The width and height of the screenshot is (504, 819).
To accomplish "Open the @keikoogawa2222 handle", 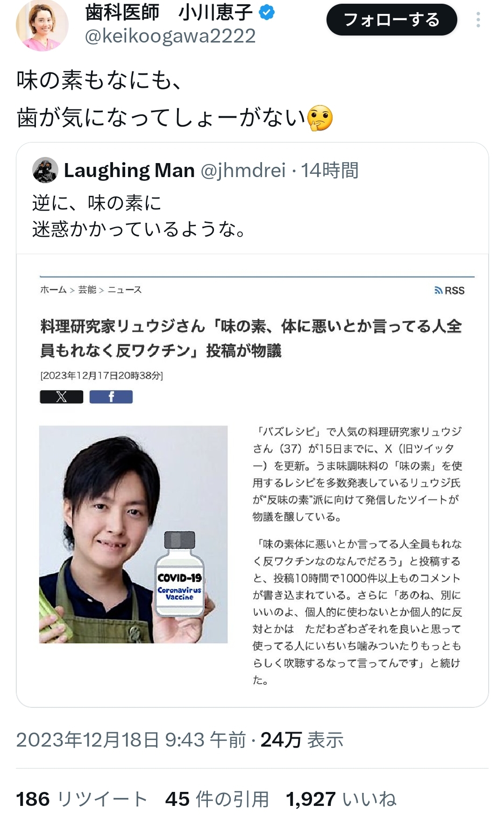I will point(170,36).
